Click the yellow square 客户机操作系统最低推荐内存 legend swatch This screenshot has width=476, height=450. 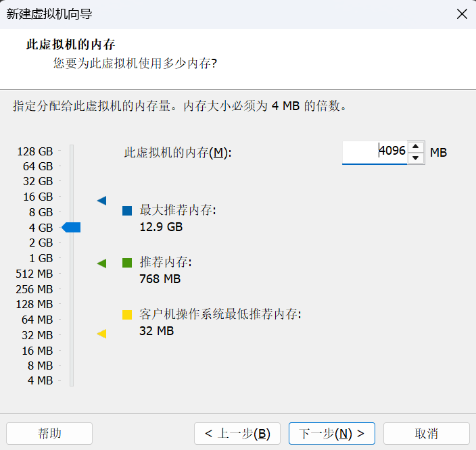coord(127,315)
